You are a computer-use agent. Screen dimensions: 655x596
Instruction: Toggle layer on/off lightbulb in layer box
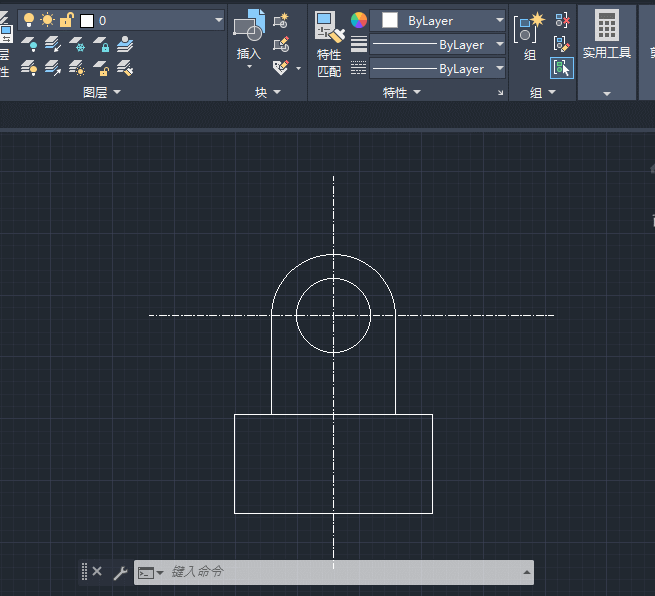(x=29, y=20)
